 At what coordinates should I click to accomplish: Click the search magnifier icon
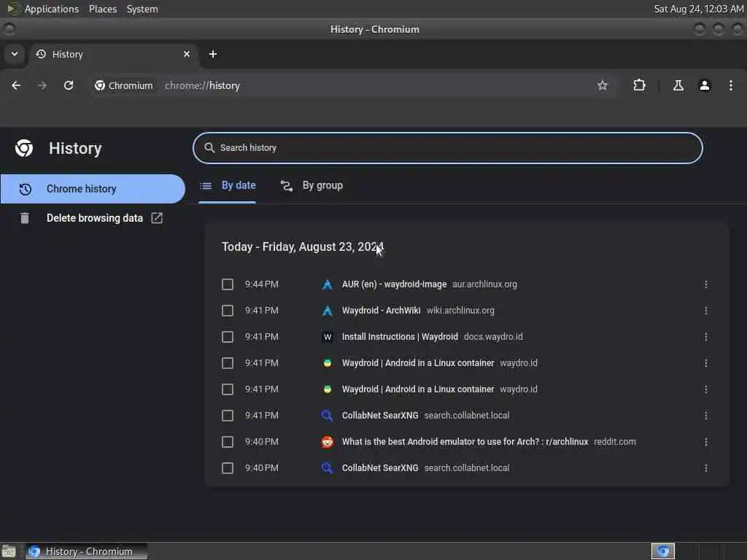(x=209, y=147)
